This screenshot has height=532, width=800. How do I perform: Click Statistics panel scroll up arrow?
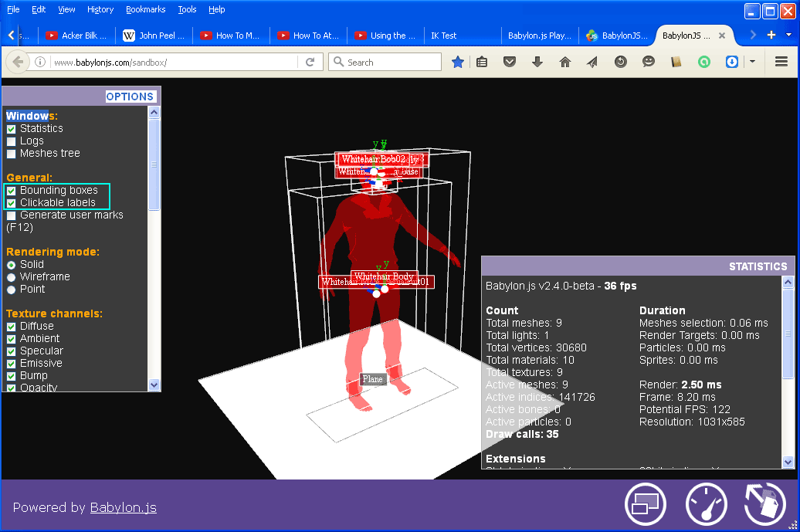[788, 282]
